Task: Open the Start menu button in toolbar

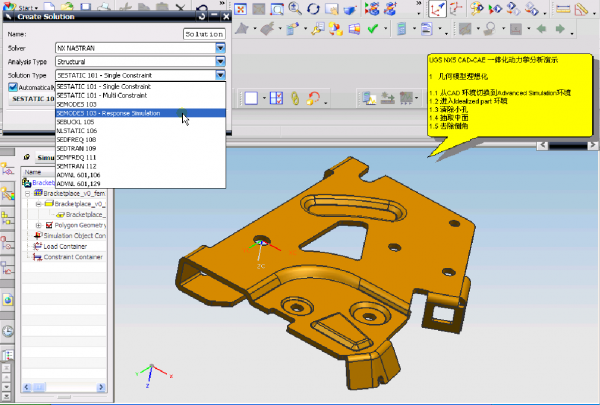Action: coord(20,7)
